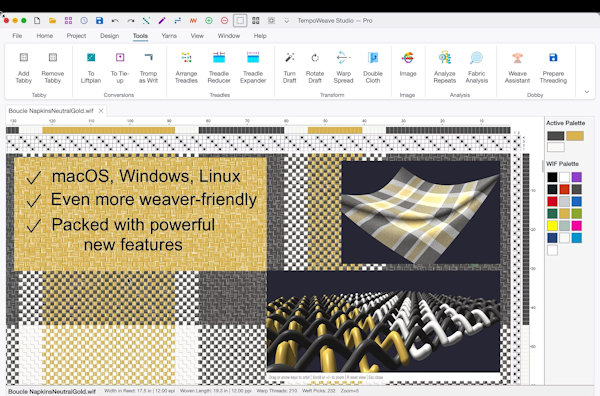This screenshot has height=396, width=600.
Task: Pick purple swatch in WIF Palette
Action: [577, 177]
